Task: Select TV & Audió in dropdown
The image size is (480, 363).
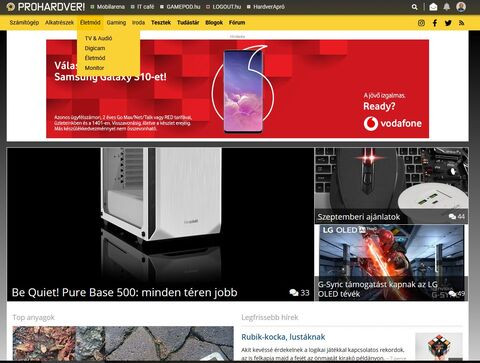Action: (98, 38)
